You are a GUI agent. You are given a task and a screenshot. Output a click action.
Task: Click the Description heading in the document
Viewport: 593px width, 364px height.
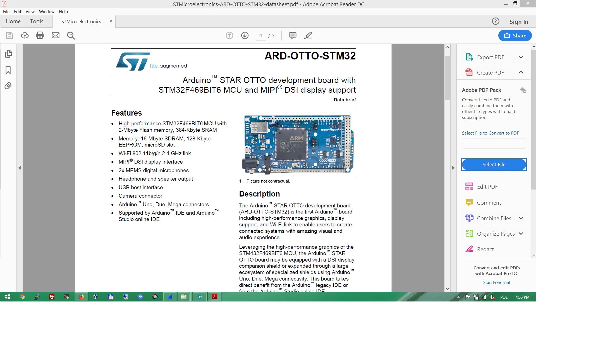pos(259,194)
